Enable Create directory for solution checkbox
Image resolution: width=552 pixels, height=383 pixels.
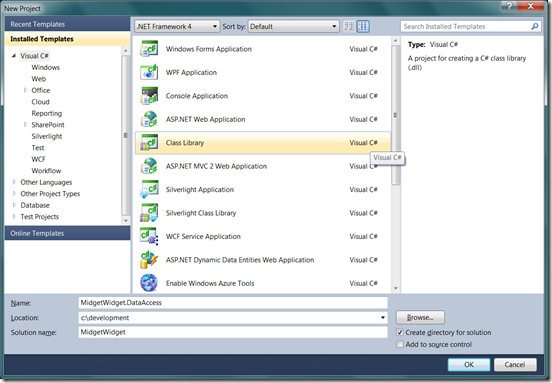[x=400, y=332]
